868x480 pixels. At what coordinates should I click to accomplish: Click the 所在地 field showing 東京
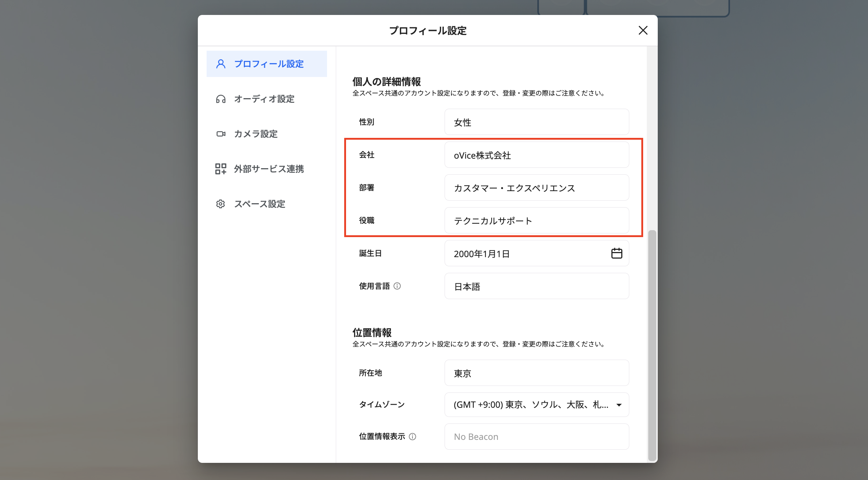[537, 373]
